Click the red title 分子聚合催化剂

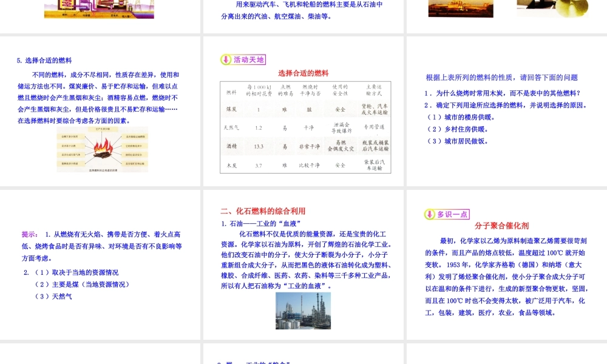[x=501, y=226]
